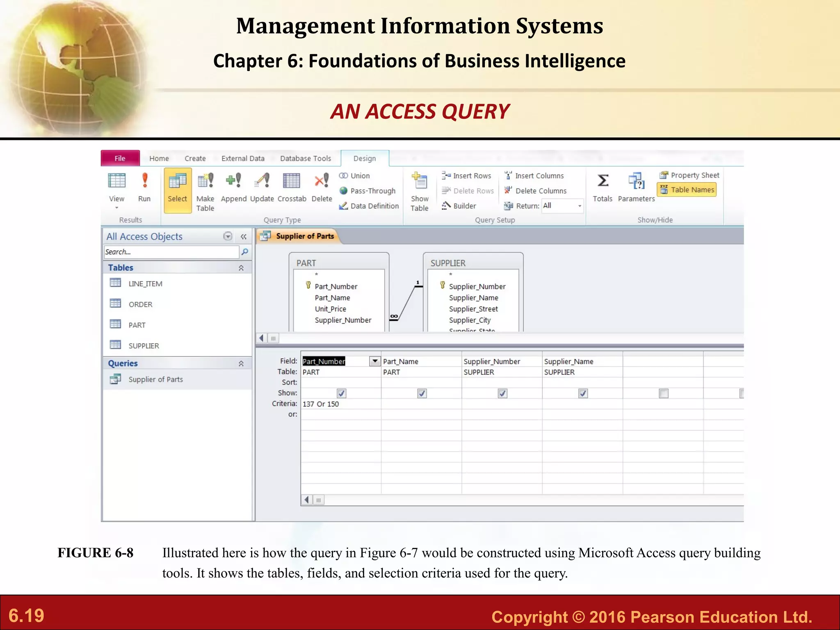
Task: Open the query Parameters dialog
Action: [636, 187]
